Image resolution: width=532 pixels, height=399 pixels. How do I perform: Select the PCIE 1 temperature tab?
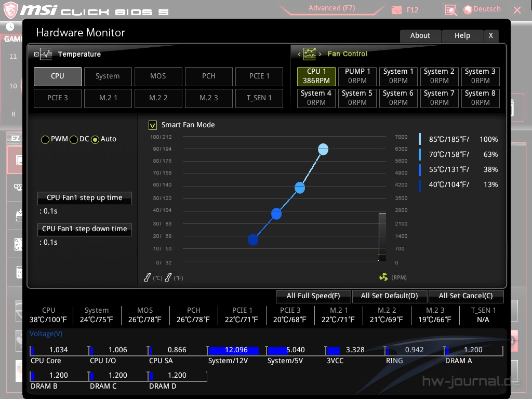pos(259,76)
